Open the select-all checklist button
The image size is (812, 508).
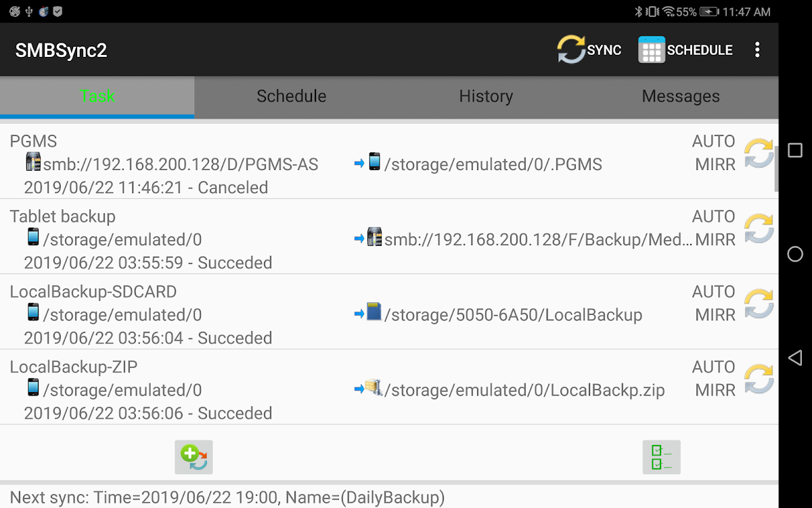pos(661,457)
